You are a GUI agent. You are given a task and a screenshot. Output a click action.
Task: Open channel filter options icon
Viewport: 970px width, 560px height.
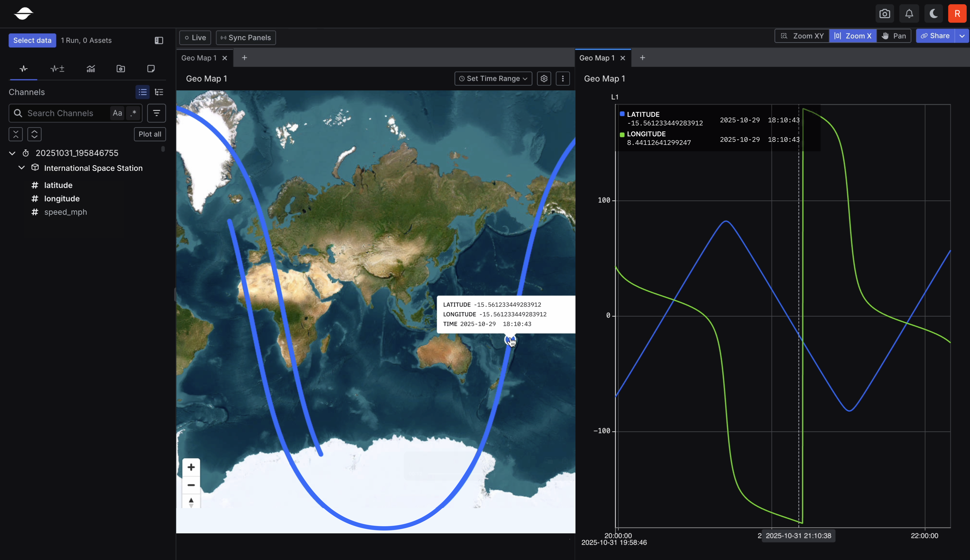pyautogui.click(x=156, y=113)
